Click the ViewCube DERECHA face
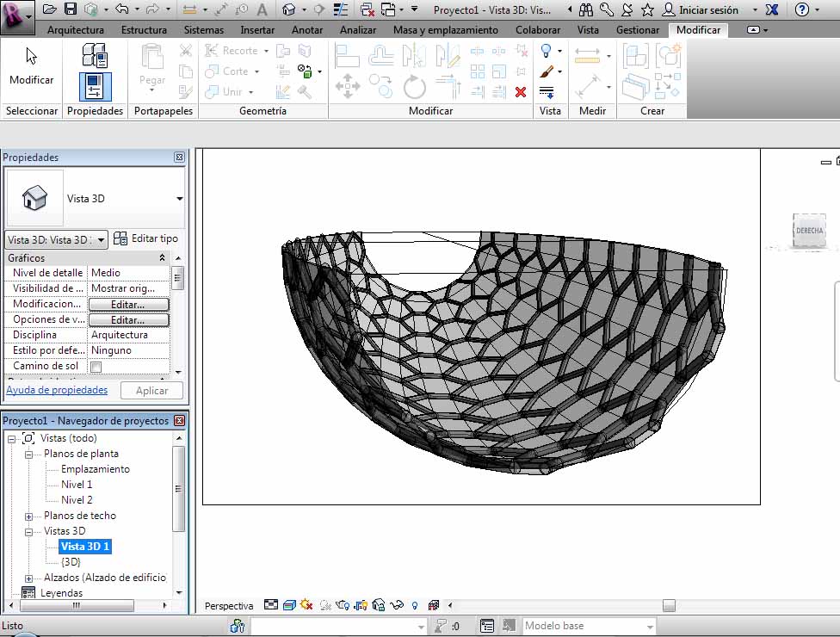The image size is (840, 637). click(809, 231)
